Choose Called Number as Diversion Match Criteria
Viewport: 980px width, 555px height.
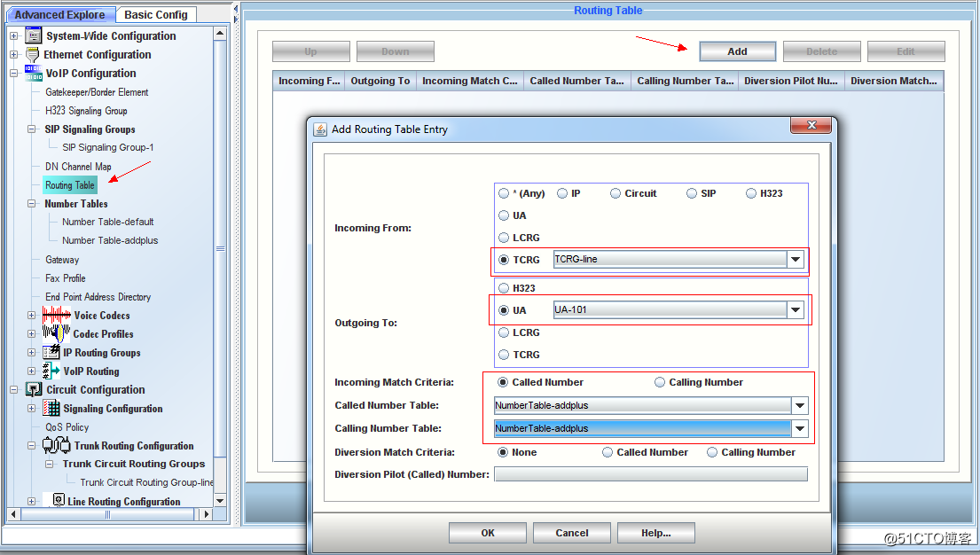tap(608, 452)
